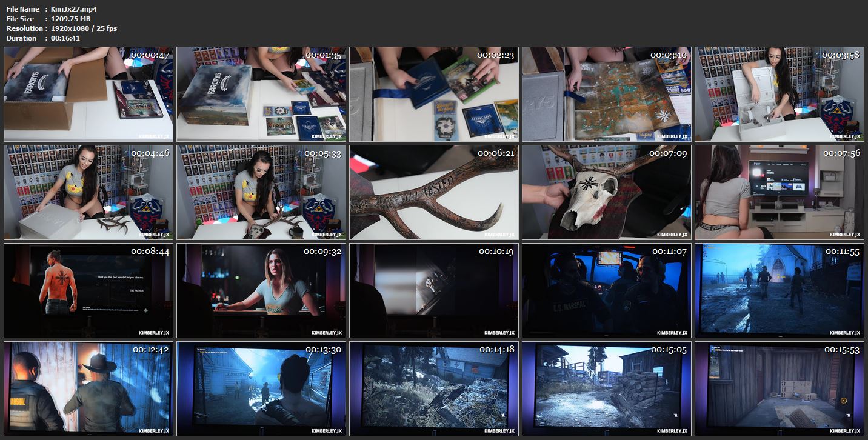The width and height of the screenshot is (868, 440).
Task: Select the file size value 1209.75 MB
Action: (71, 19)
